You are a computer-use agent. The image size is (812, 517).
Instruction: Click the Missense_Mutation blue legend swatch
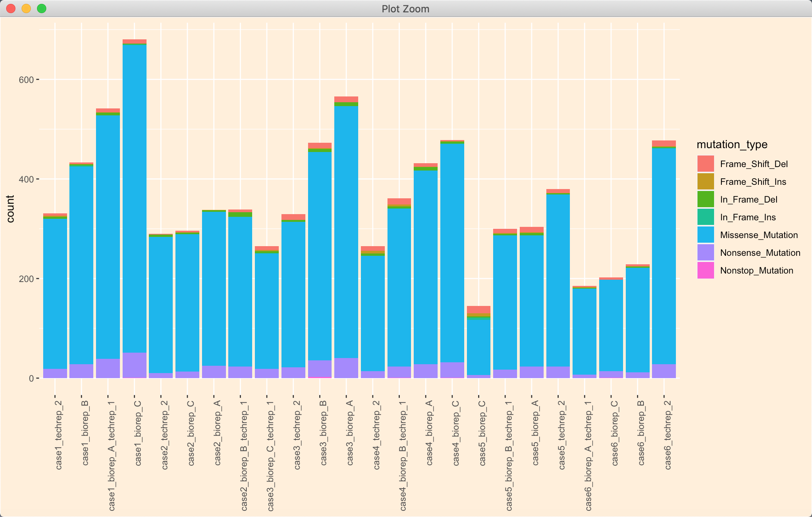[706, 235]
